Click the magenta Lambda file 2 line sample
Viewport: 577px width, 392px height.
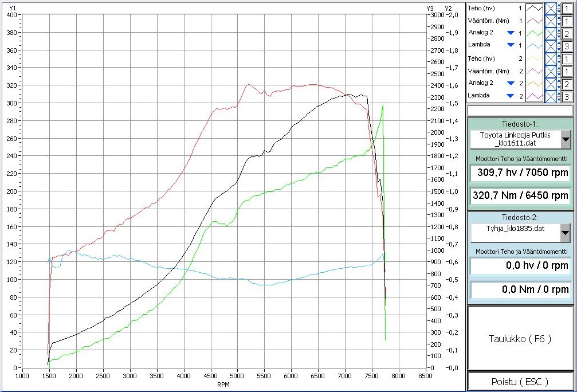coord(535,96)
